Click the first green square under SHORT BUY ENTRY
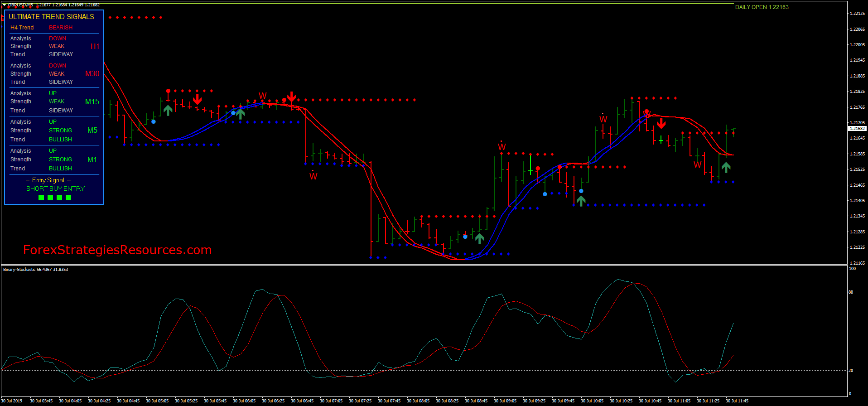 tap(41, 198)
